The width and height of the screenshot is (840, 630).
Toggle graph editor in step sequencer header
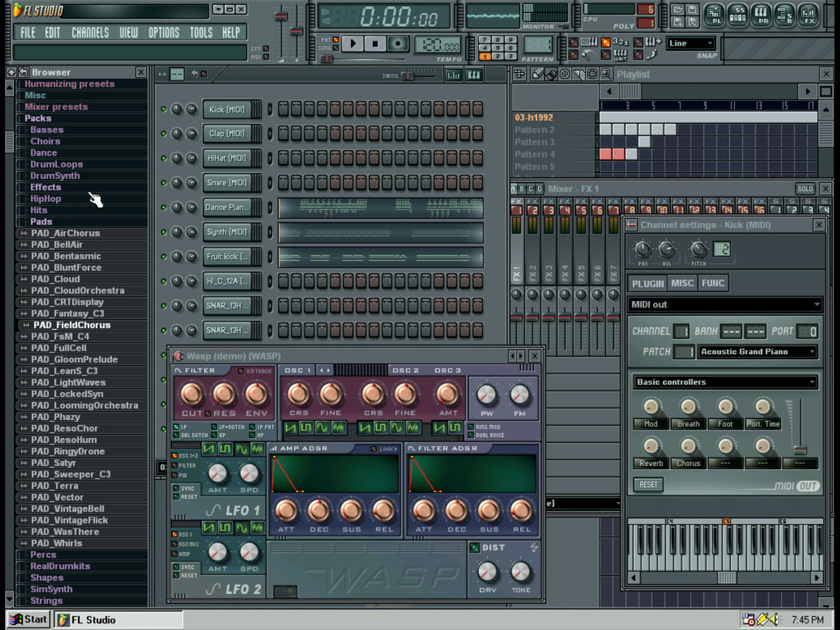pyautogui.click(x=453, y=75)
